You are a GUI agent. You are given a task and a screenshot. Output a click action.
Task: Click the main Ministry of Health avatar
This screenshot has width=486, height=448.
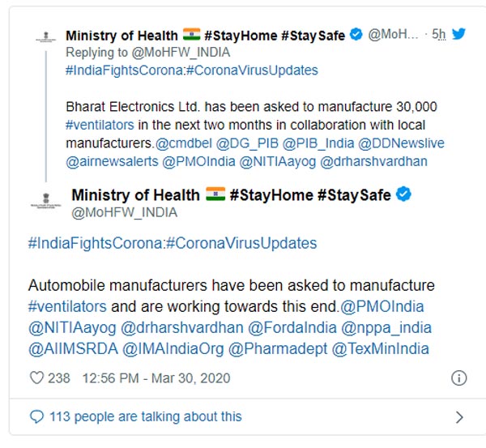click(x=46, y=200)
